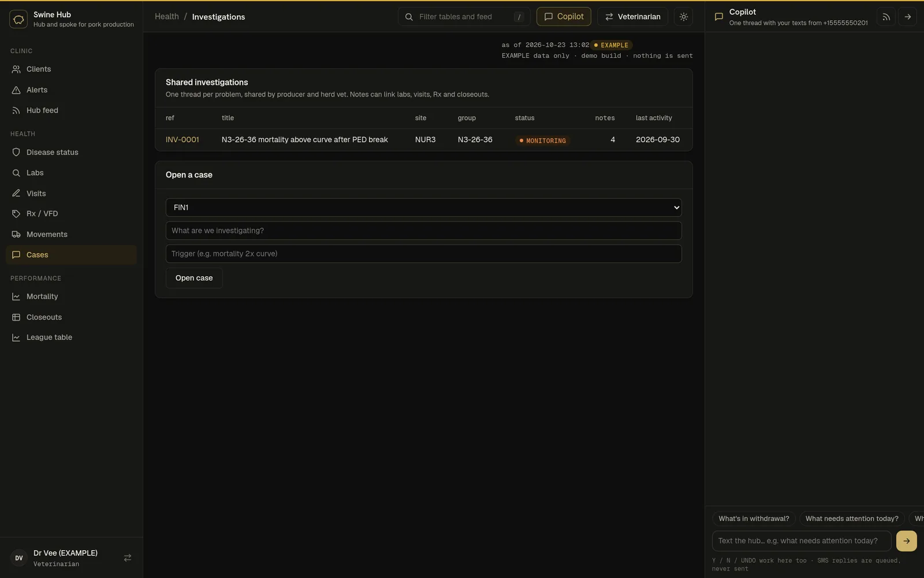Switch role via Veterinarian button
The image size is (924, 578).
point(632,17)
